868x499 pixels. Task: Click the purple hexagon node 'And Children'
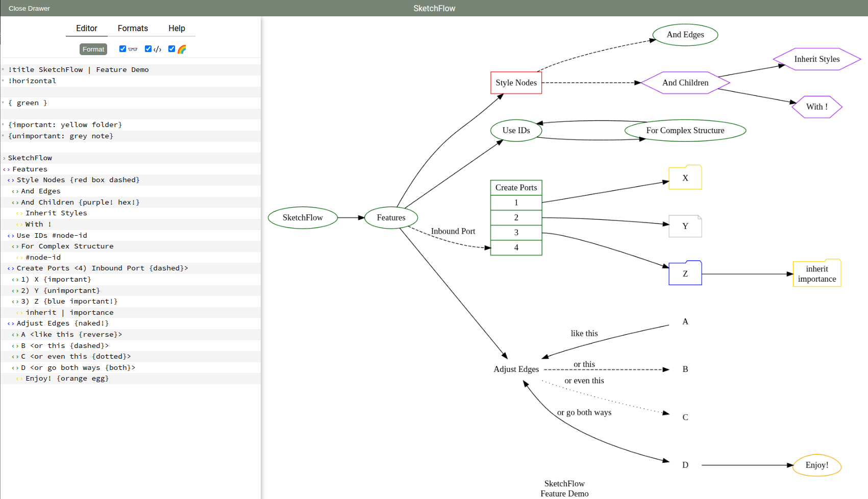(685, 83)
